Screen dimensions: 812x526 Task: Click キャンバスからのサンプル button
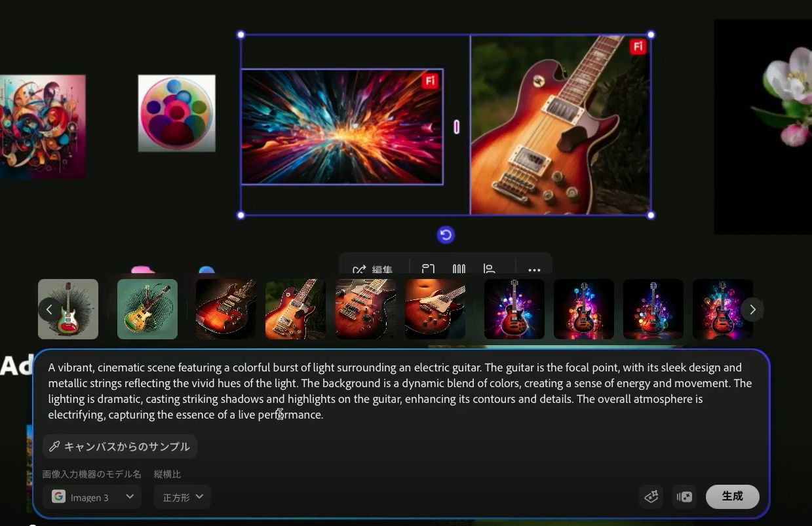click(120, 446)
